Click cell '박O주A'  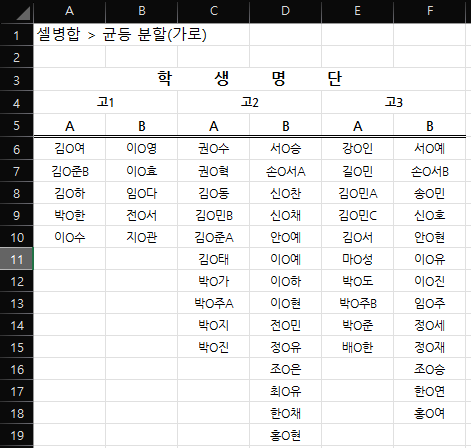214,303
